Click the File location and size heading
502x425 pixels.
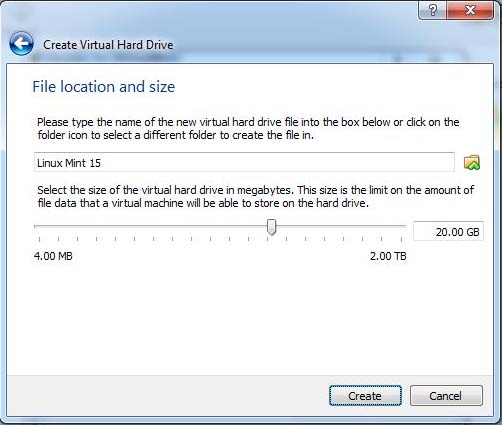104,87
